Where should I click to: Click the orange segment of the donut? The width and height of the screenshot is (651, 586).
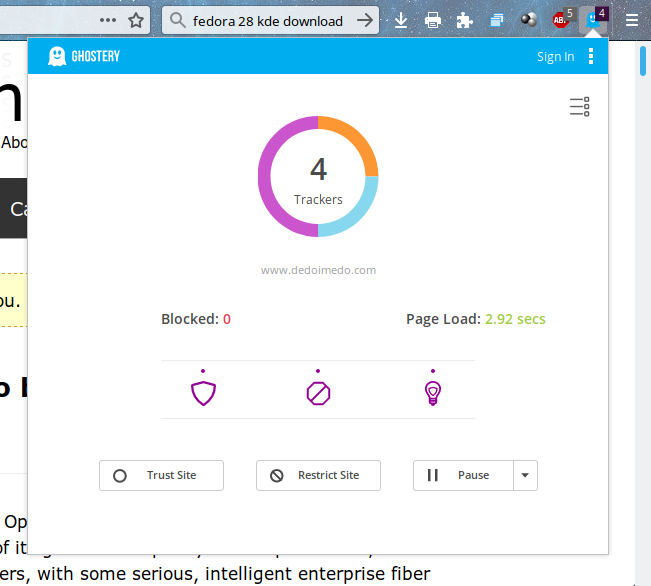point(360,134)
